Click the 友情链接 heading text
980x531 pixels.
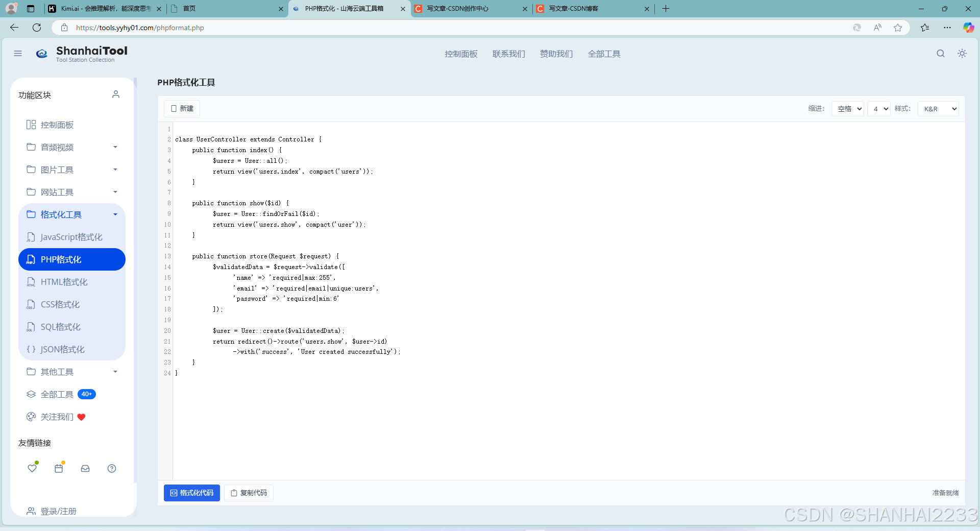[x=35, y=443]
